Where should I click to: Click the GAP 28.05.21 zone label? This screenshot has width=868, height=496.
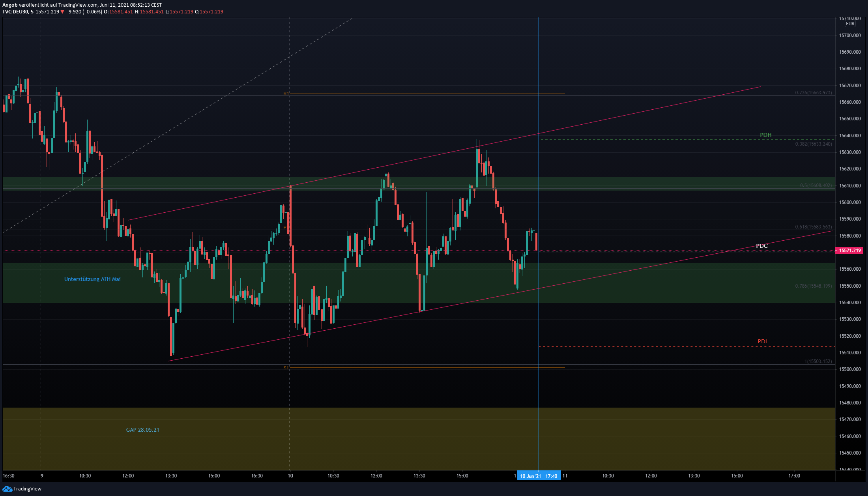142,430
